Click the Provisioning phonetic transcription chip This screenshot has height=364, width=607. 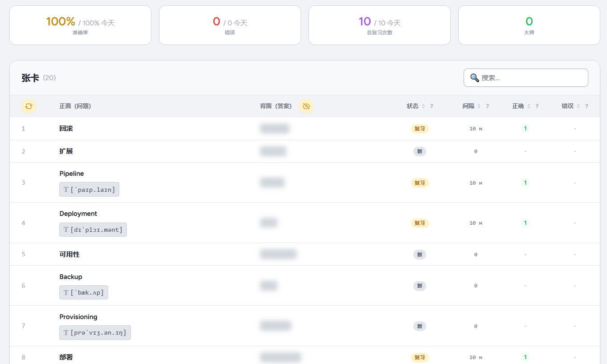[x=95, y=332]
